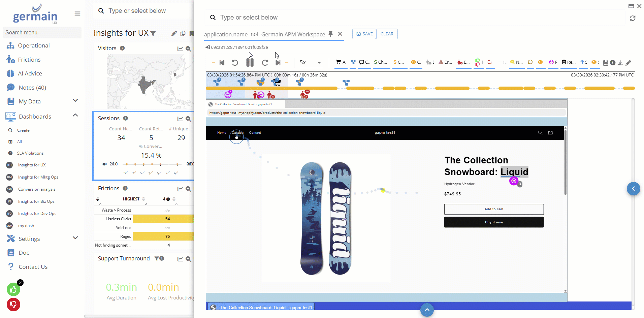Expand the Settings menu section
The width and height of the screenshot is (644, 318).
pyautogui.click(x=75, y=238)
